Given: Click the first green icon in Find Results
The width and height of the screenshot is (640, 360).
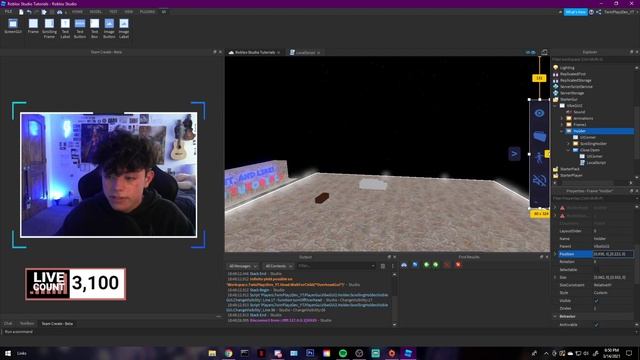Looking at the screenshot, I should pos(427,265).
